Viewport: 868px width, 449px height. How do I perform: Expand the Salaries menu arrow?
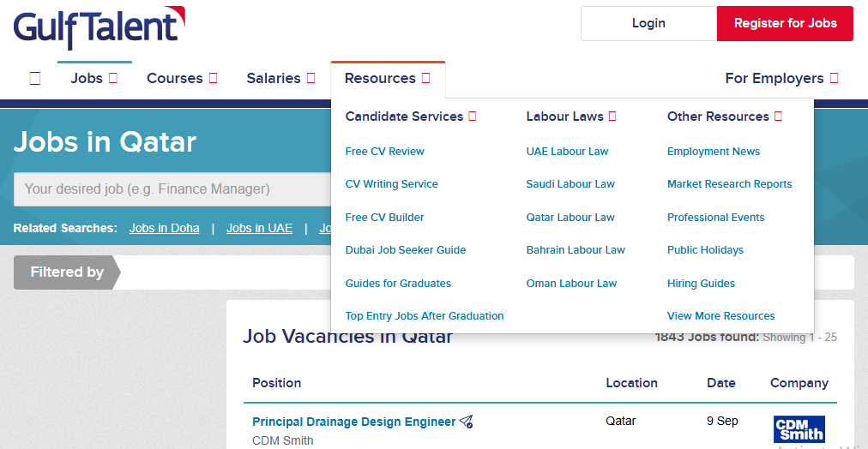point(310,79)
